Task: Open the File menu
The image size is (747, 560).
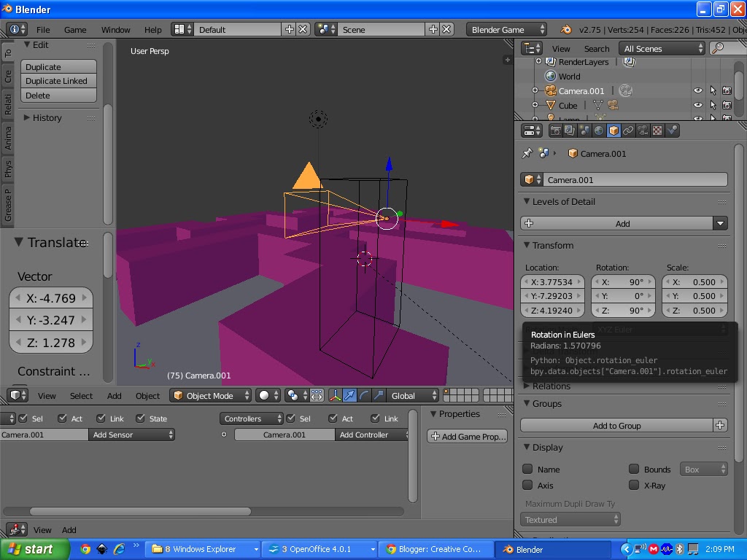Action: pyautogui.click(x=43, y=29)
